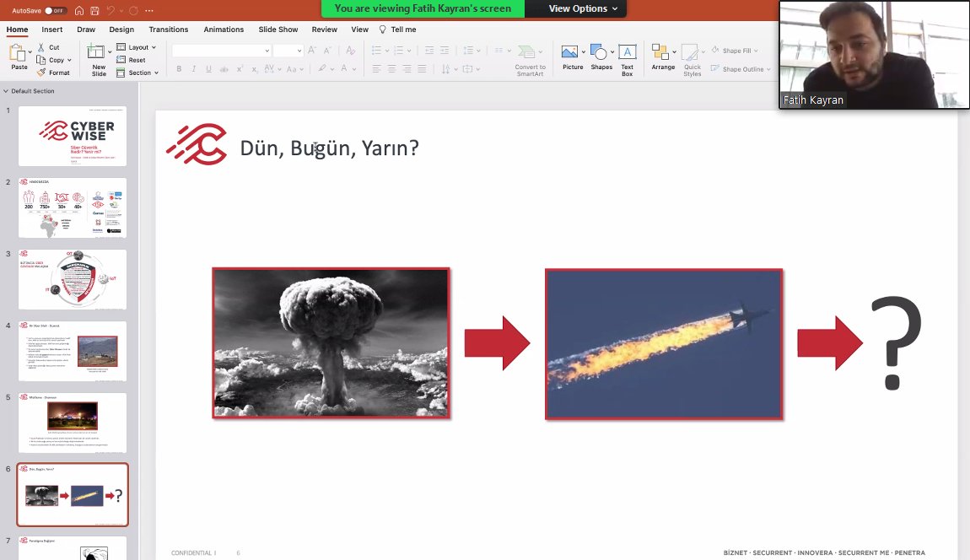Viewport: 970px width, 560px height.
Task: Toggle Italic formatting
Action: (194, 68)
